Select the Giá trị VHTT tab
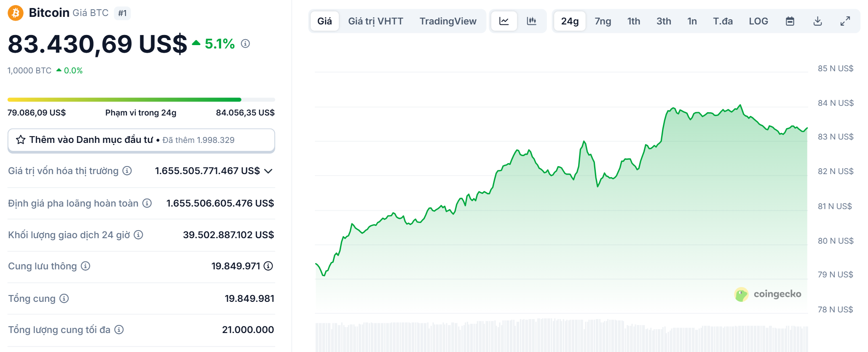Viewport: 868px width, 352px height. pyautogui.click(x=375, y=21)
